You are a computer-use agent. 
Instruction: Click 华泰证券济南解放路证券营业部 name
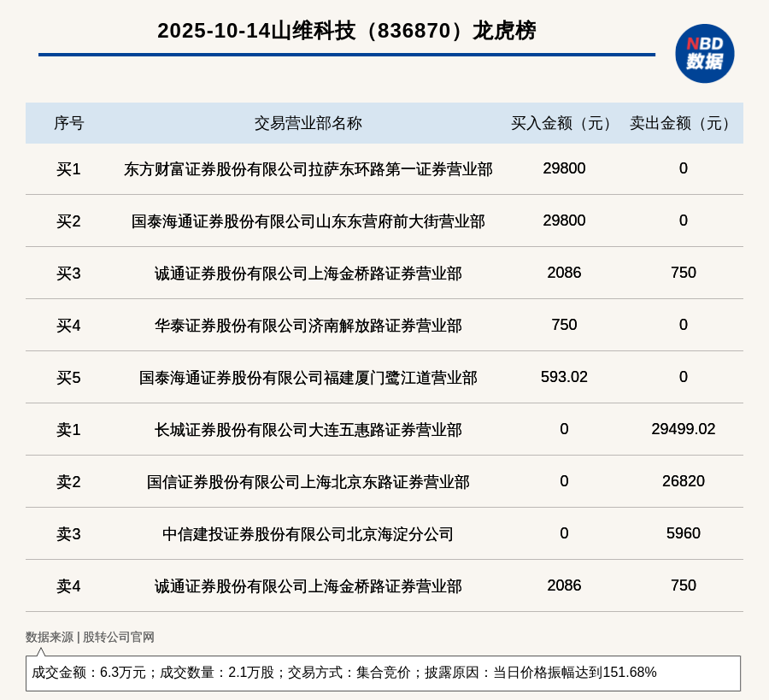[x=308, y=326]
